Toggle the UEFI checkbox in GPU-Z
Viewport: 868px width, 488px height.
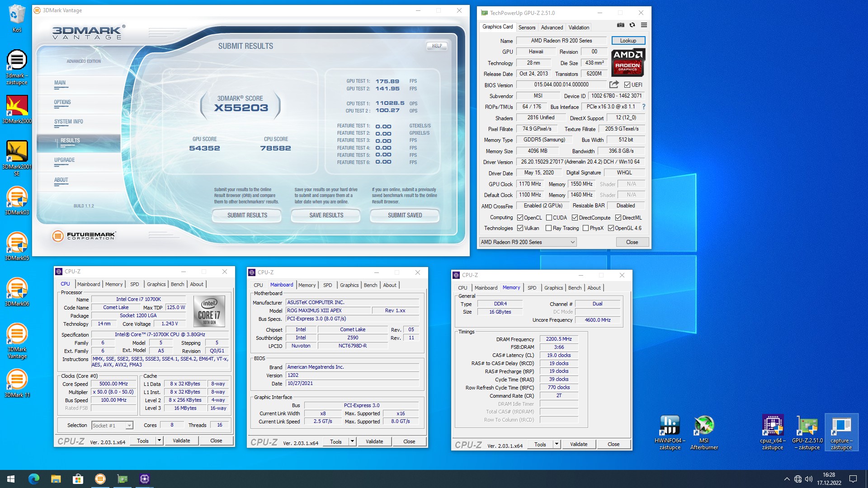pyautogui.click(x=627, y=85)
